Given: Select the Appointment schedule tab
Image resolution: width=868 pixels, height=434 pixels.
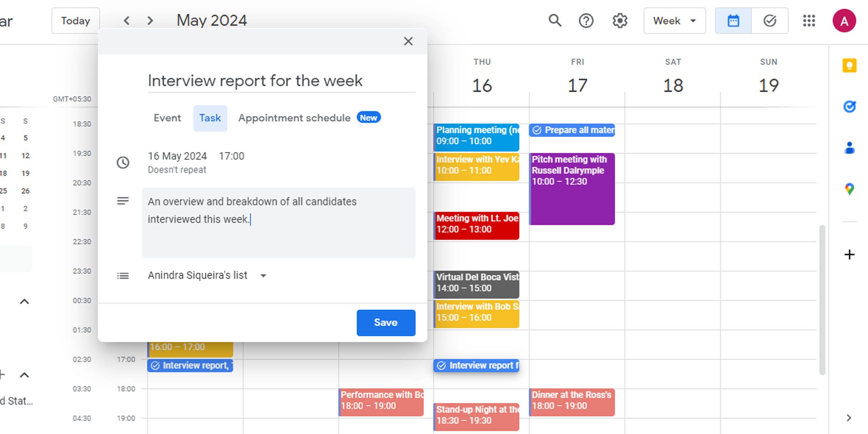Looking at the screenshot, I should [x=294, y=118].
